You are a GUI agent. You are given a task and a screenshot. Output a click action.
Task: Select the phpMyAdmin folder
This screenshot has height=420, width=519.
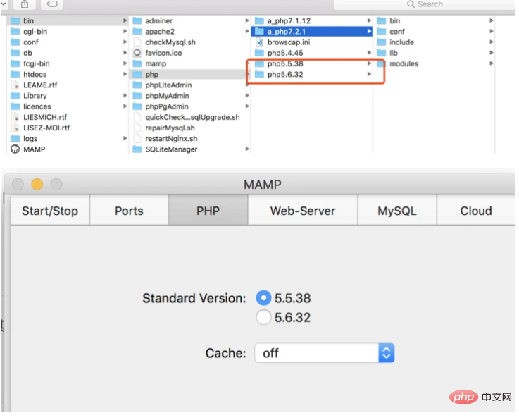(x=190, y=96)
